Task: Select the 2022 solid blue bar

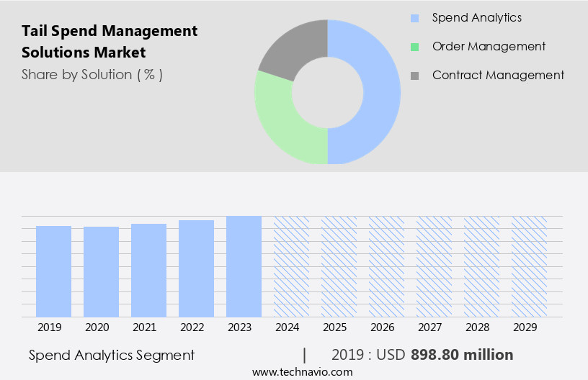Action: 196,268
